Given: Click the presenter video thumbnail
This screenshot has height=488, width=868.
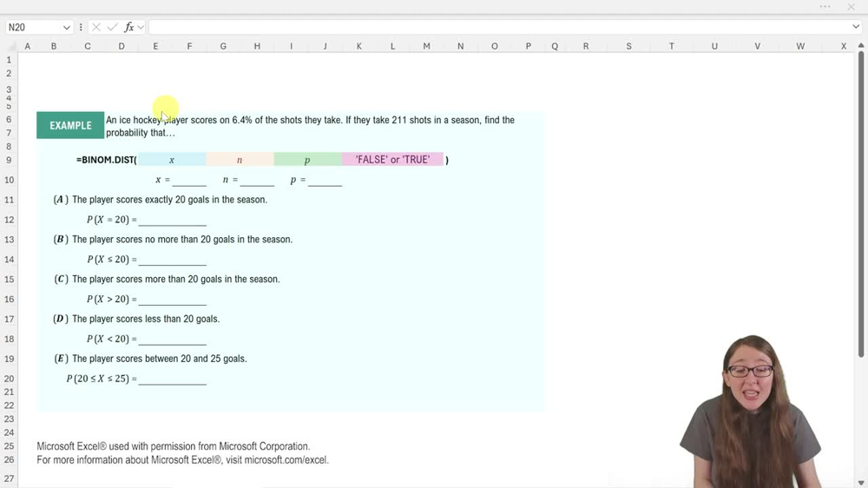Looking at the screenshot, I should pyautogui.click(x=752, y=412).
